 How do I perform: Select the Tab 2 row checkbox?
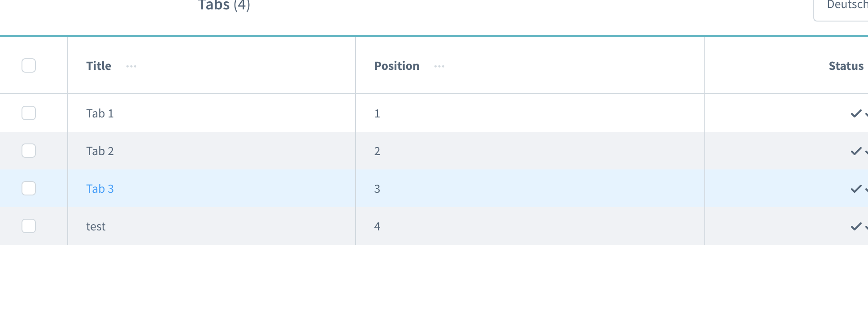coord(29,151)
